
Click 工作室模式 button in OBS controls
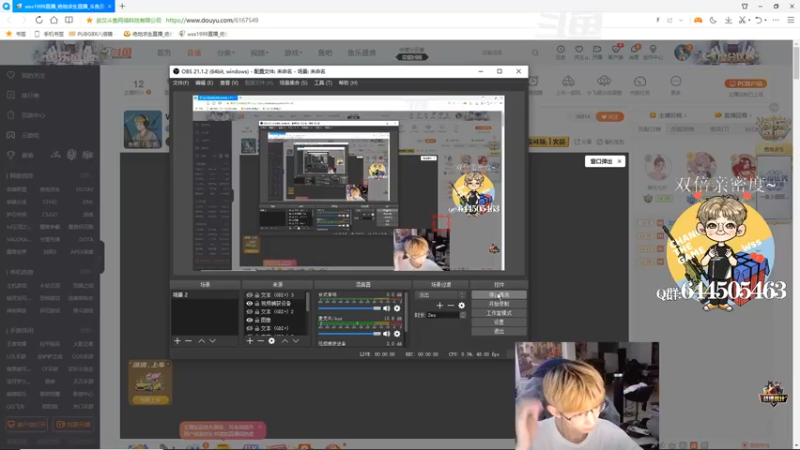tap(499, 313)
